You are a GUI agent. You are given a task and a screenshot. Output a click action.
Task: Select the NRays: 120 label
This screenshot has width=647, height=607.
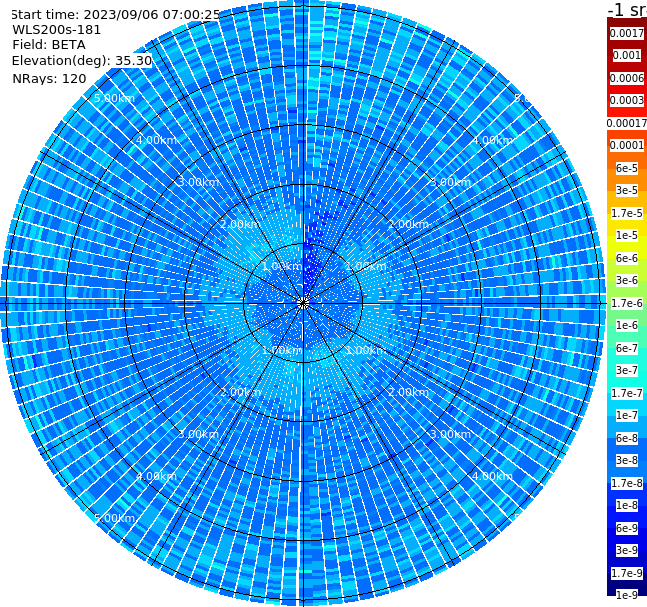49,78
